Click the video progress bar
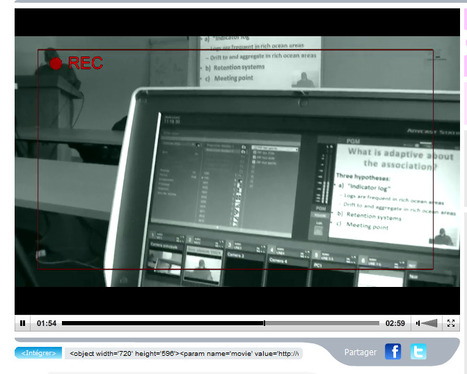Viewport: 467px width, 374px height. click(220, 323)
